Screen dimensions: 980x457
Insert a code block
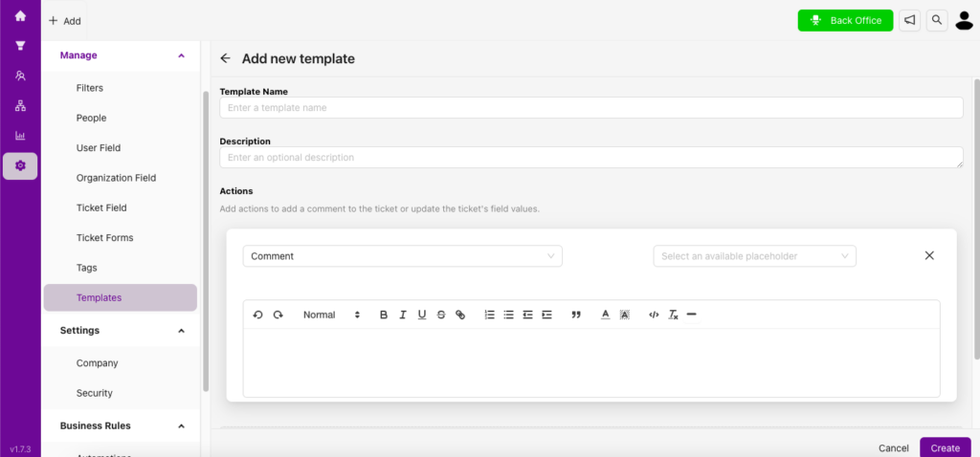[x=654, y=315]
